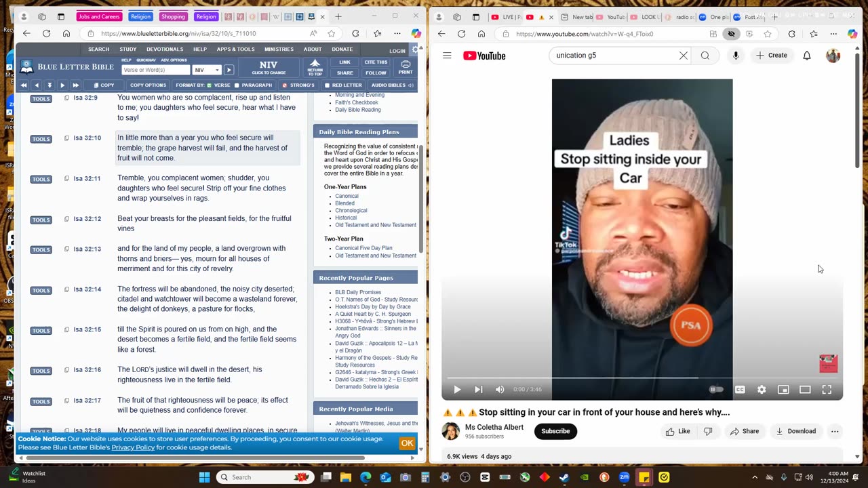868x488 pixels.
Task: Toggle Strong's numbers option
Action: (x=284, y=85)
